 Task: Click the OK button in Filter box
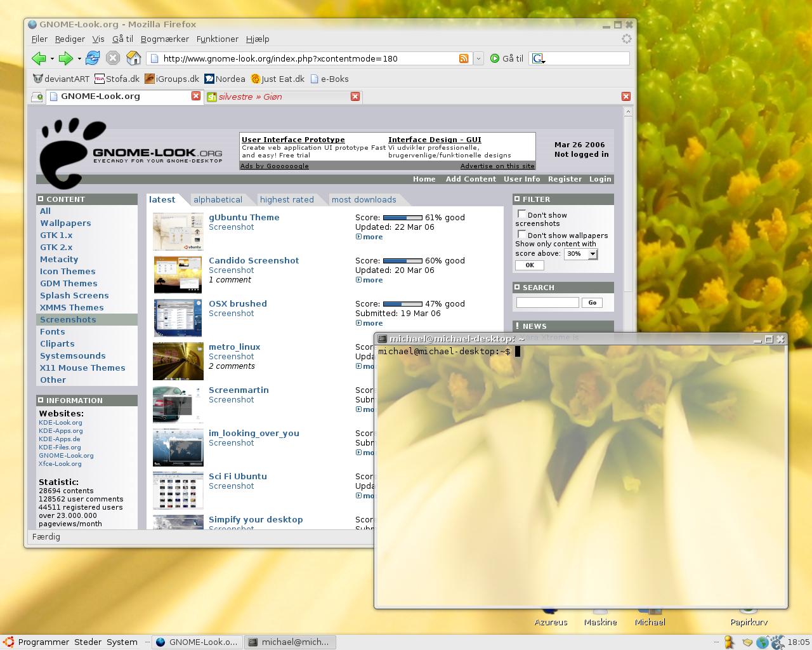(530, 265)
